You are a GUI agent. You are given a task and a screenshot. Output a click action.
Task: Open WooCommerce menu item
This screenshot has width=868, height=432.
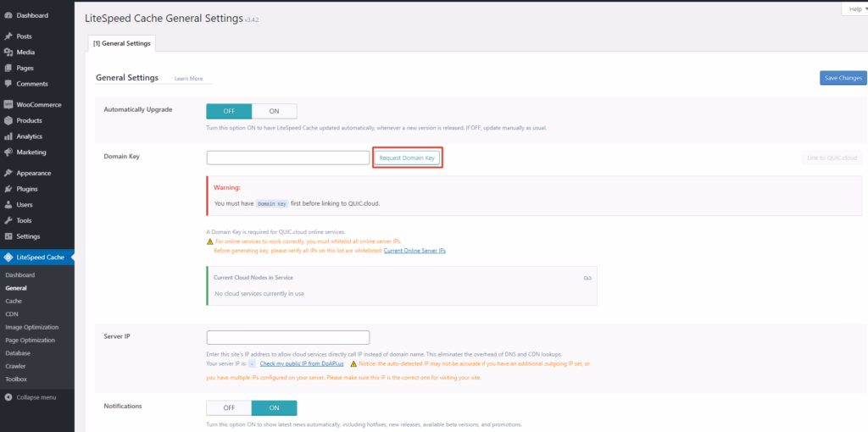[x=37, y=104]
